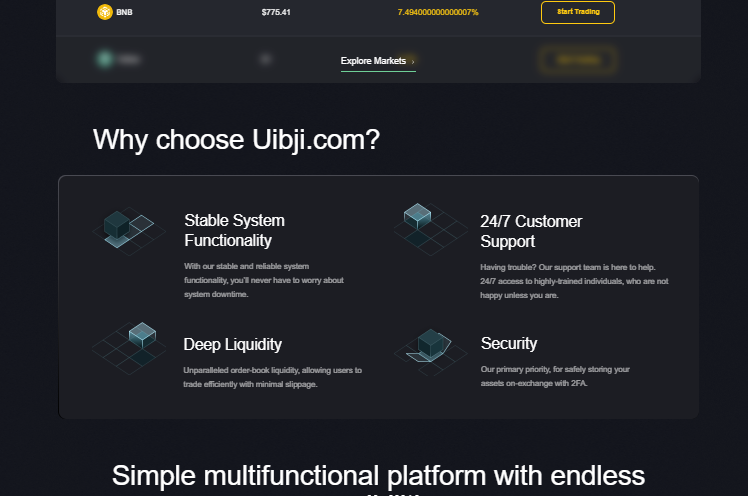This screenshot has width=748, height=496.
Task: Click the Security title
Action: click(509, 343)
